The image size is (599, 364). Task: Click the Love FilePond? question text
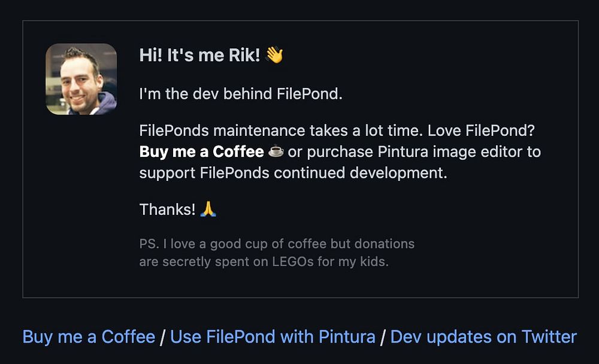coord(481,131)
